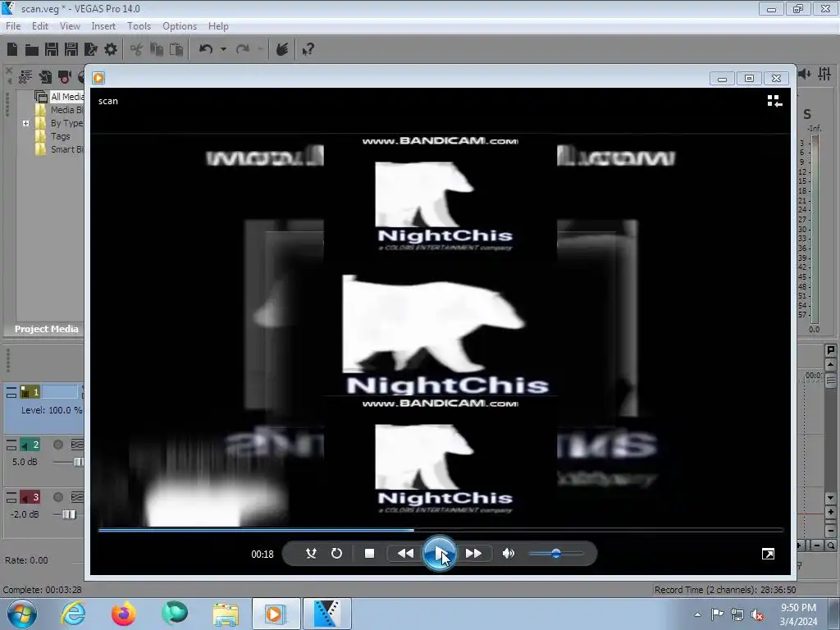Open the track 3 automation settings icon
This screenshot has width=840, height=630.
click(x=77, y=497)
